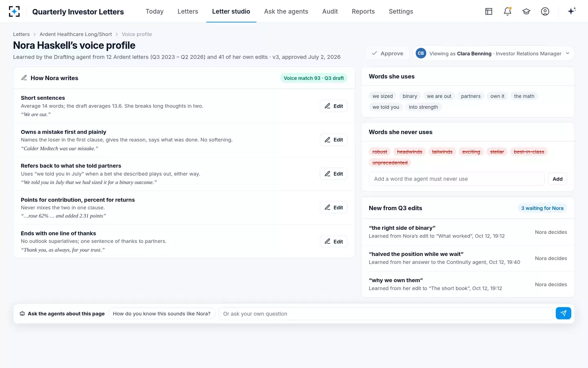588x368 pixels.
Task: Edit the Points for contribution rule
Action: click(x=334, y=208)
